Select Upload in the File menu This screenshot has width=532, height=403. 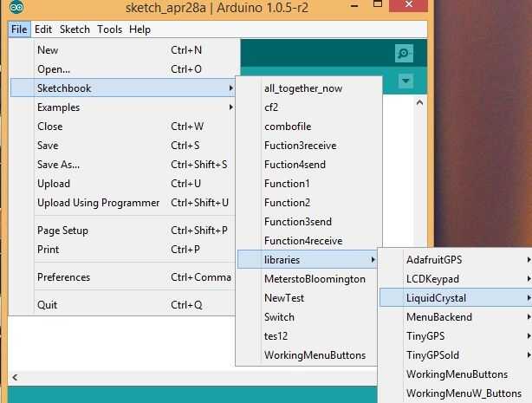pos(123,184)
